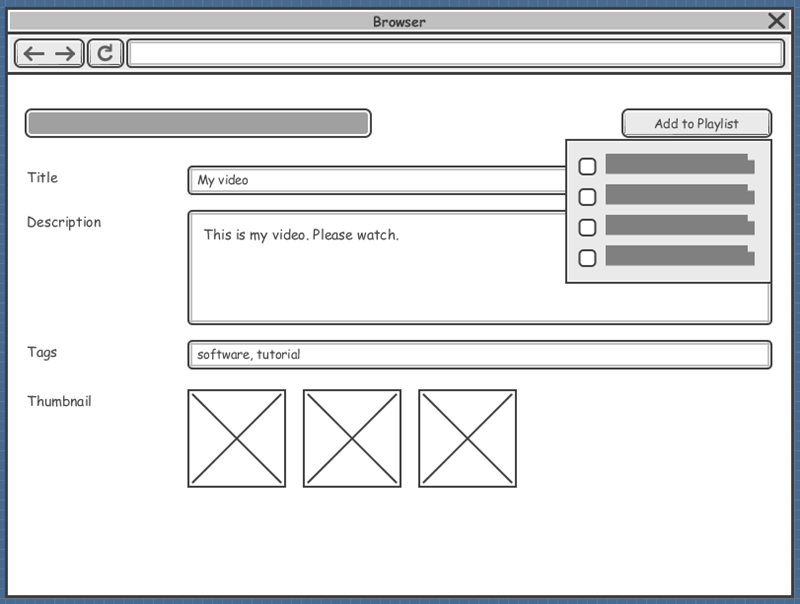
Task: Go back with the left arrow
Action: click(34, 54)
